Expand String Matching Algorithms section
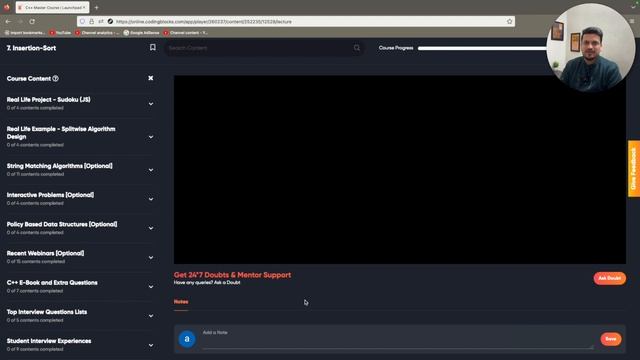This screenshot has height=360, width=640. [151, 170]
